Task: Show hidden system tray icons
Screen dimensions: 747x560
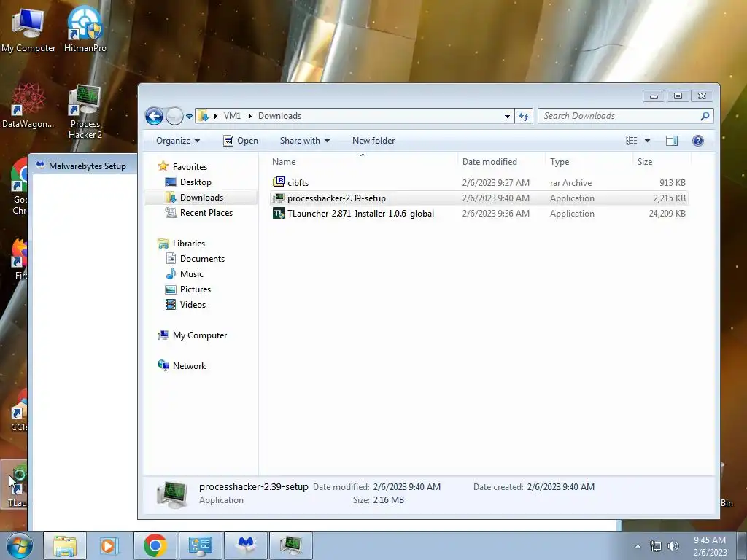Action: [x=638, y=546]
